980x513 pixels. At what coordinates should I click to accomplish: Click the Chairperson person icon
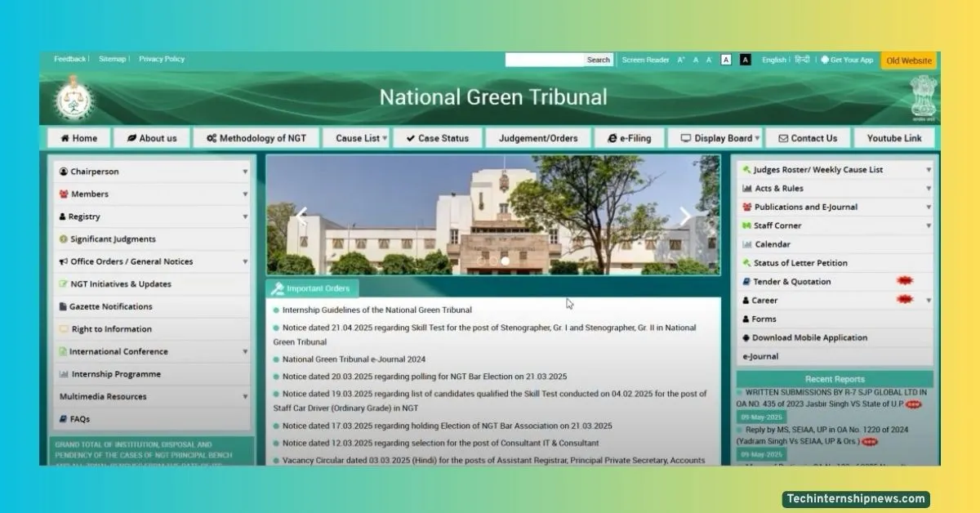click(x=63, y=172)
